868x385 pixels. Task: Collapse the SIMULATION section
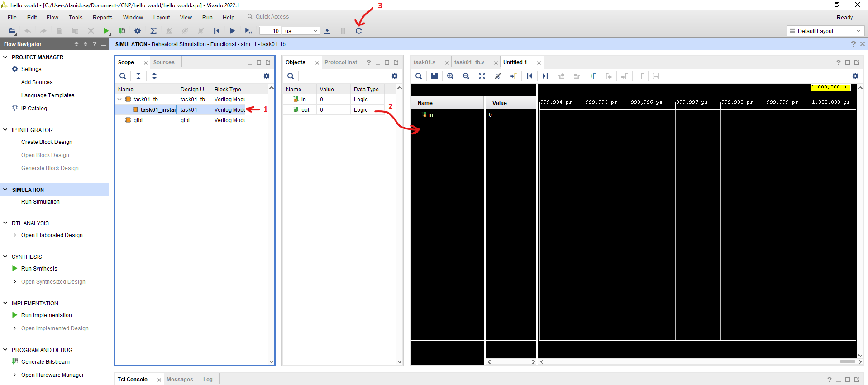click(5, 190)
